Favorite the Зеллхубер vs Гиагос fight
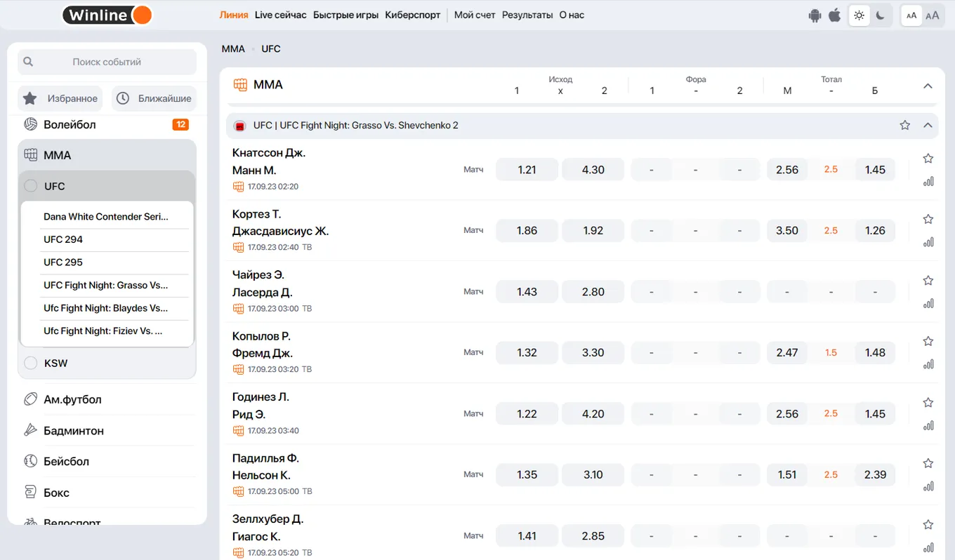The width and height of the screenshot is (955, 560). [x=928, y=525]
